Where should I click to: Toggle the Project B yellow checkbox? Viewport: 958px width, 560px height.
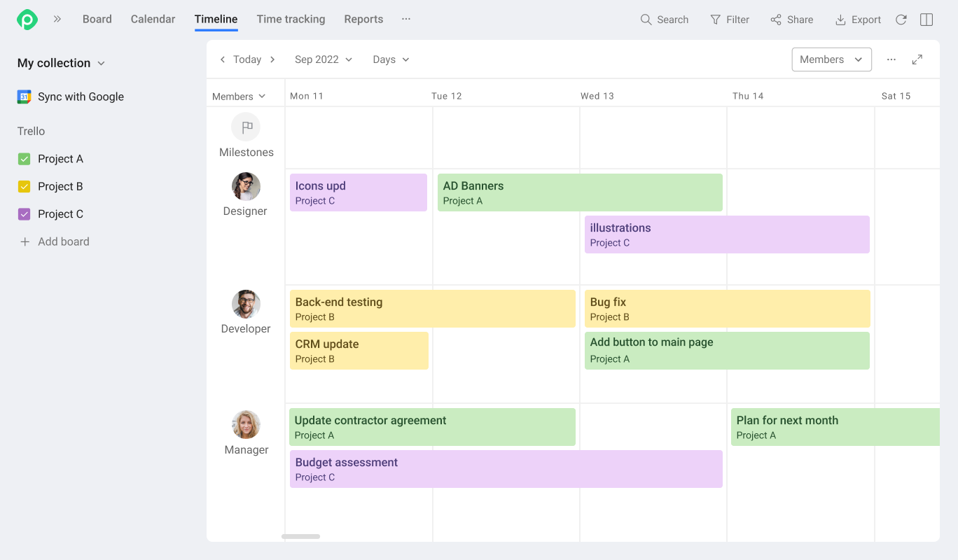click(x=24, y=186)
